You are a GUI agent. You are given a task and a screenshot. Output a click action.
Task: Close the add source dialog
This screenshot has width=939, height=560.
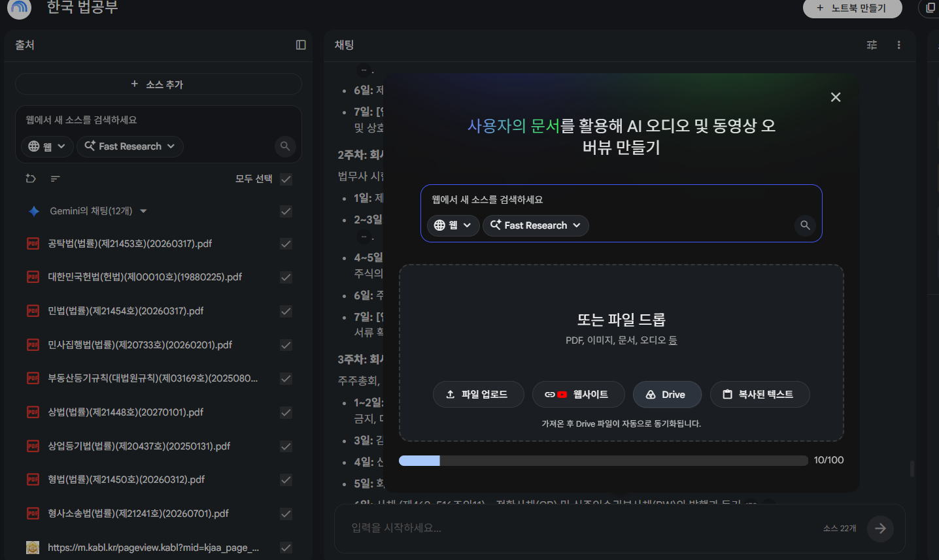point(836,97)
